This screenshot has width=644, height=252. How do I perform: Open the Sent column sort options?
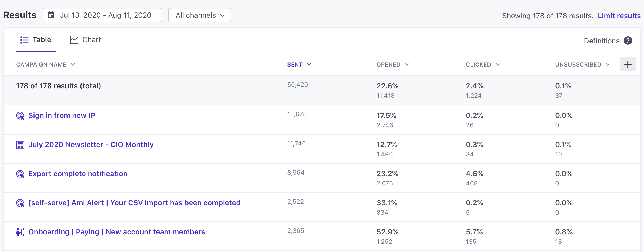click(309, 64)
